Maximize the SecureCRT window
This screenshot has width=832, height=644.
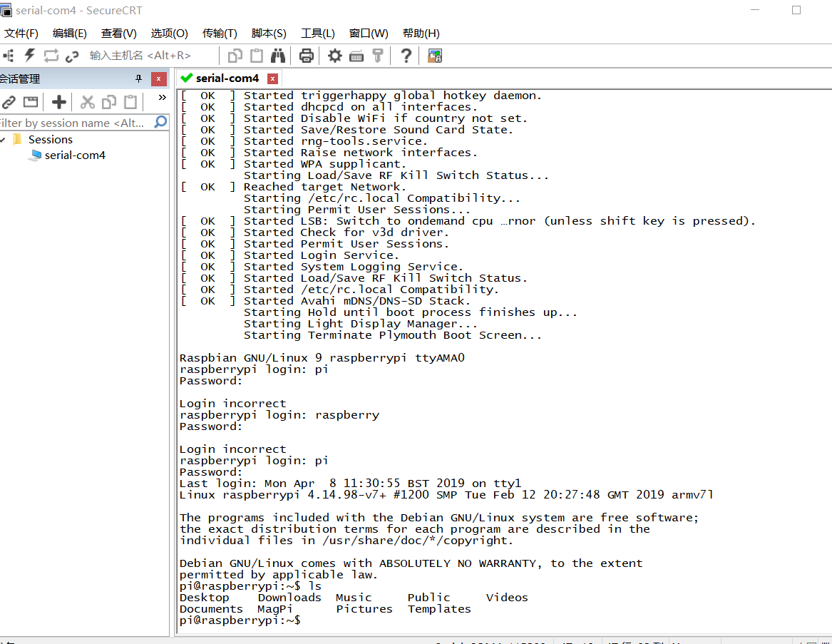(796, 10)
